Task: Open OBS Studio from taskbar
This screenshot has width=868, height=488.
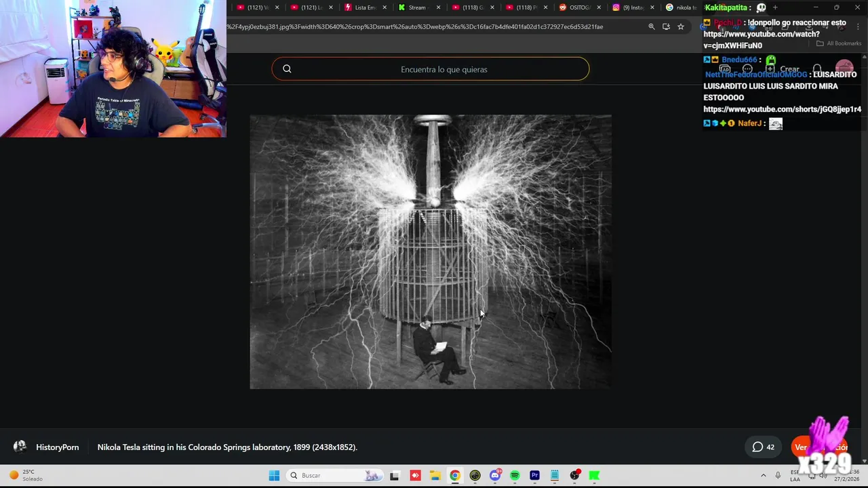Action: 575,475
